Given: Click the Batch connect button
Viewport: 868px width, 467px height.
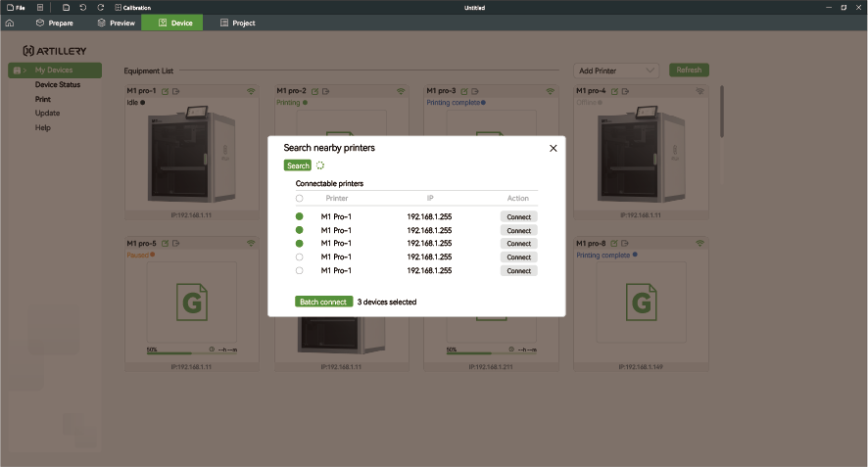Looking at the screenshot, I should coord(323,302).
